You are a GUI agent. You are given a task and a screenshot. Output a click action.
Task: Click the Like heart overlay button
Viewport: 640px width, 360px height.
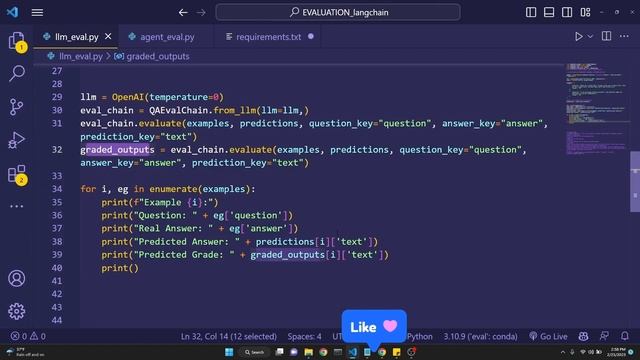pos(374,327)
